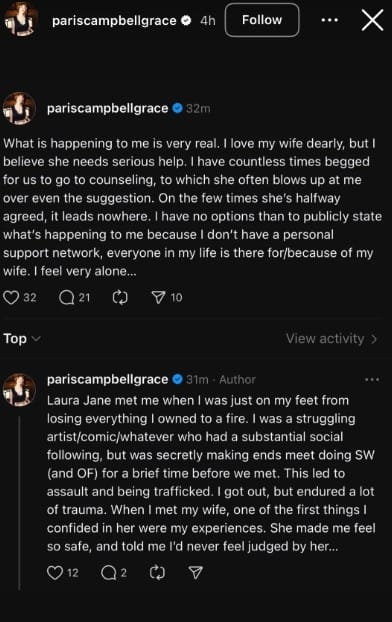Open the pariscampbellgrace username on the author reply
This screenshot has width=392, height=622.
coord(108,379)
